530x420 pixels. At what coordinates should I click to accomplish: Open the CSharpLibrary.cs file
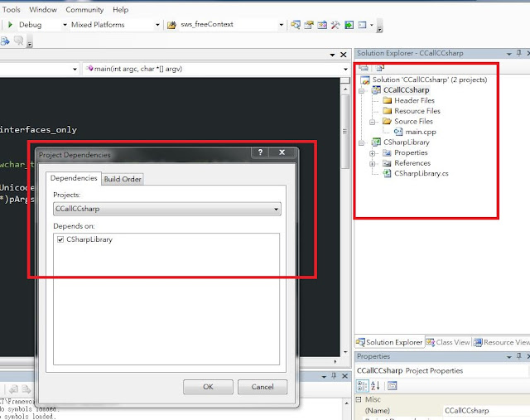click(x=422, y=173)
